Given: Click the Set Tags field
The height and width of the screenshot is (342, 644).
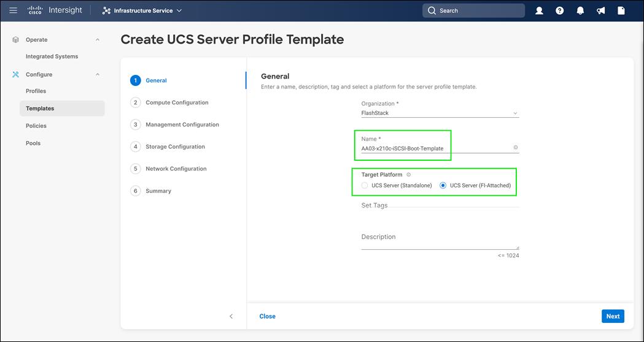Looking at the screenshot, I should (440, 205).
